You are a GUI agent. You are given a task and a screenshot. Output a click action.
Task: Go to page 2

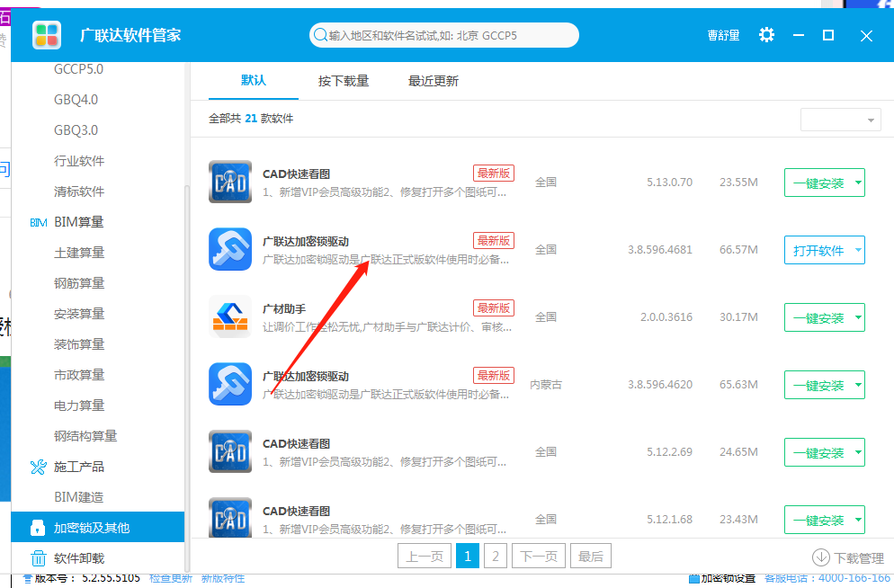click(x=496, y=557)
